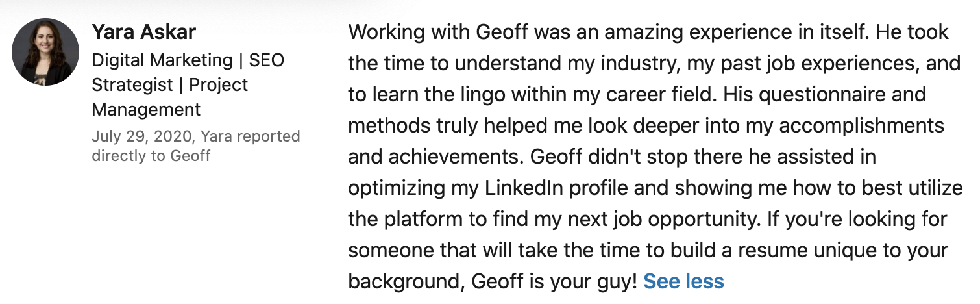The width and height of the screenshot is (980, 304).
Task: Select the "Digital Marketing | SEO" headline line
Action: pos(188,60)
